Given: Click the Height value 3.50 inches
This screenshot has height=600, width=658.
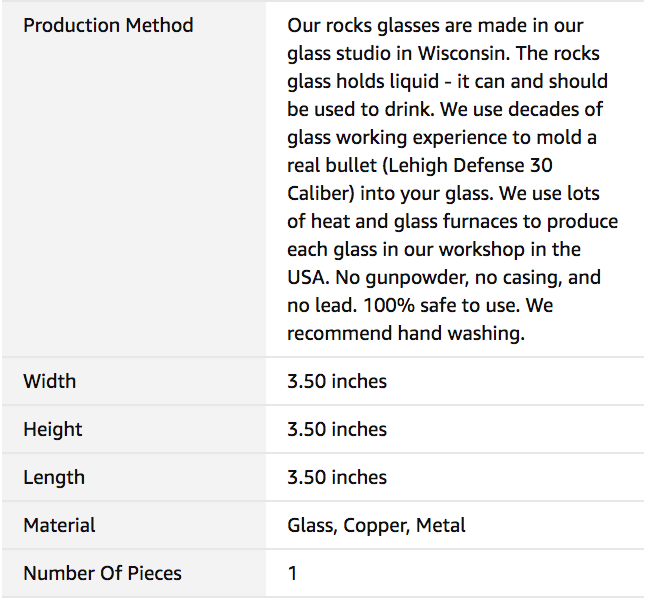Looking at the screenshot, I should [336, 429].
